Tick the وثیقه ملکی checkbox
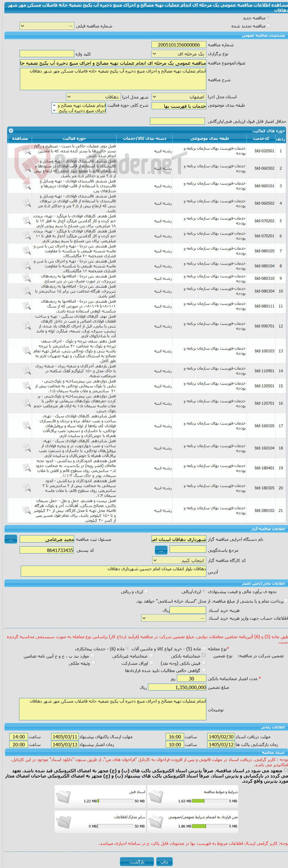 [x=93, y=662]
